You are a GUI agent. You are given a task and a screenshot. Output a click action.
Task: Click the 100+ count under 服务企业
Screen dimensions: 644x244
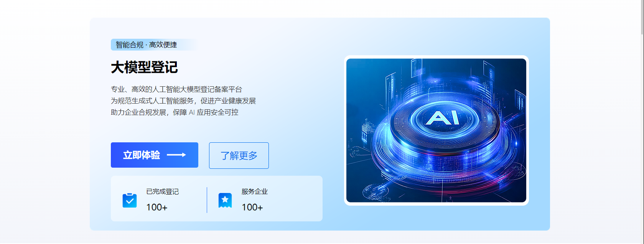click(x=252, y=207)
